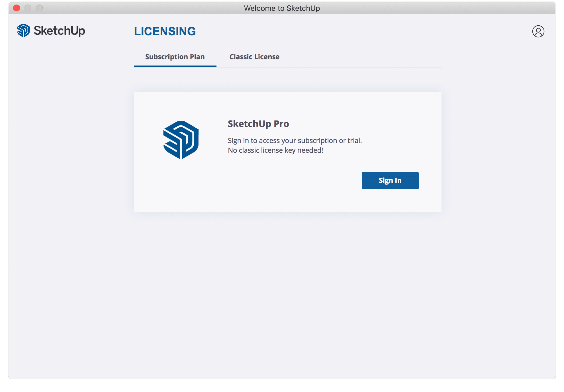Click 'No classic license key needed!' text
The image size is (564, 392).
point(275,150)
